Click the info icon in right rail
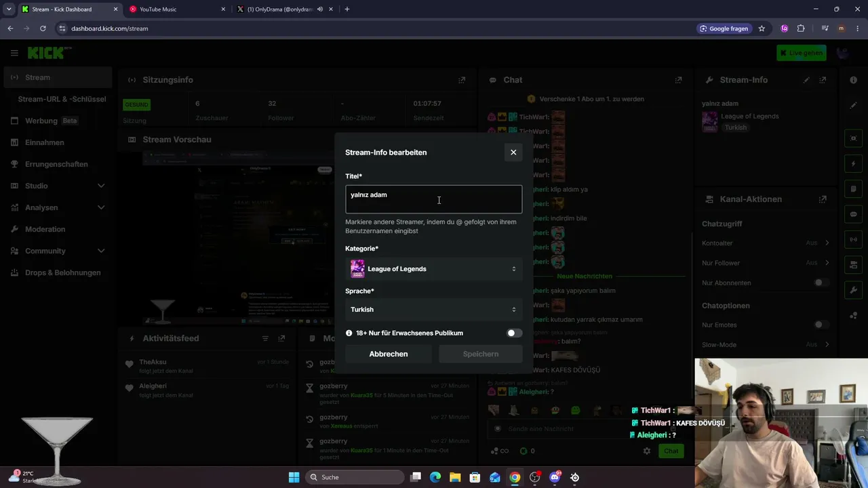 853,80
